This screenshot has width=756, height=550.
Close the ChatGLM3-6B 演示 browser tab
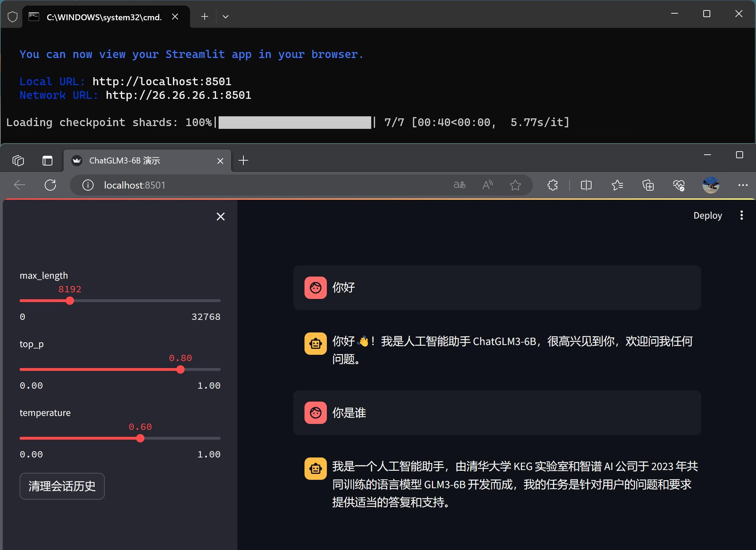220,161
